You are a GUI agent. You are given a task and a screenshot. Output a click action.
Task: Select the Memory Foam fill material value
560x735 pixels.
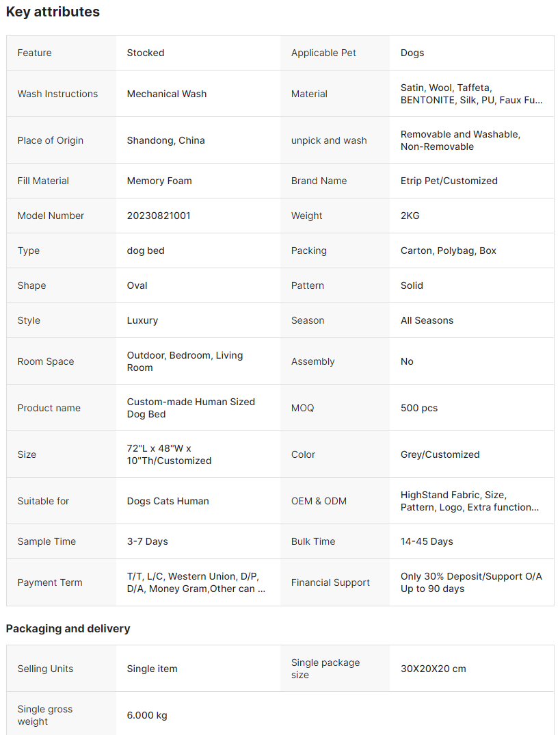pyautogui.click(x=159, y=181)
